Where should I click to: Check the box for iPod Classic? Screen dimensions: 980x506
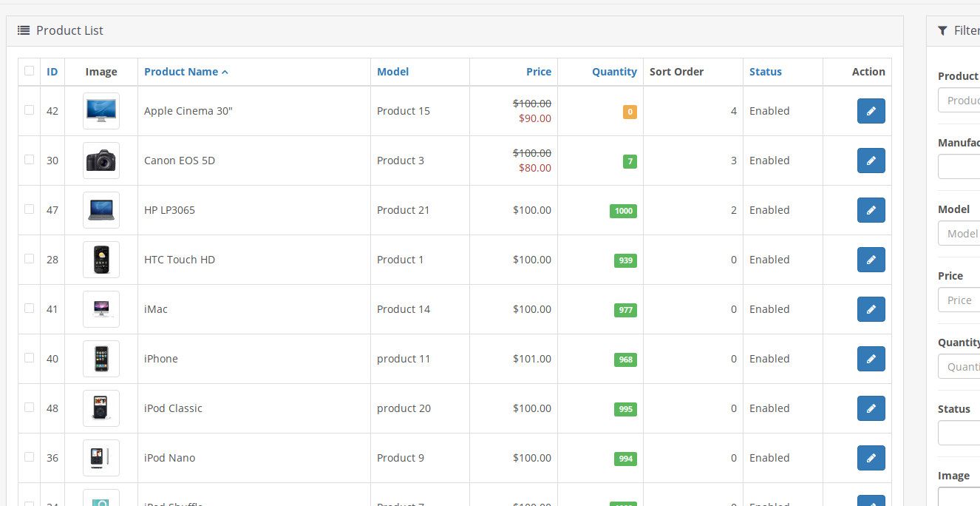(29, 408)
